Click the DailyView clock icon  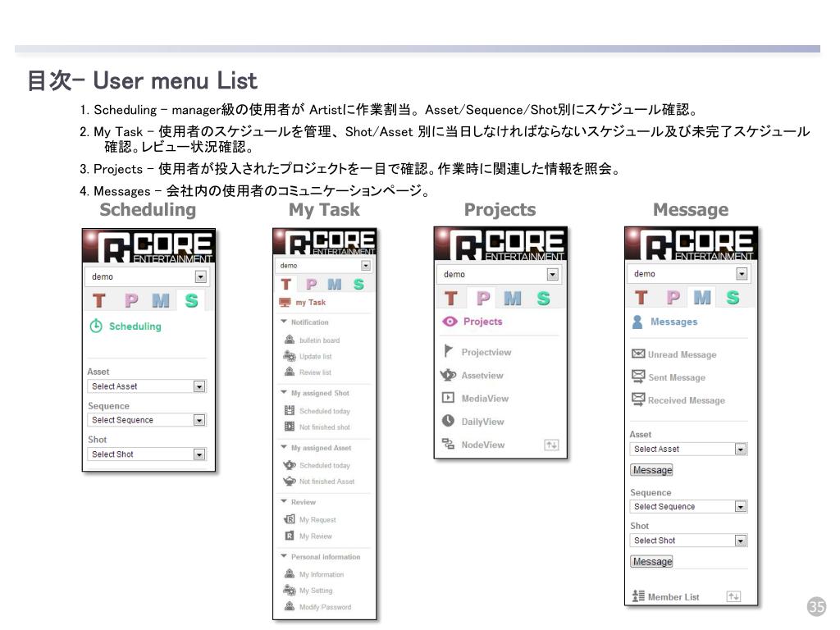pyautogui.click(x=448, y=421)
